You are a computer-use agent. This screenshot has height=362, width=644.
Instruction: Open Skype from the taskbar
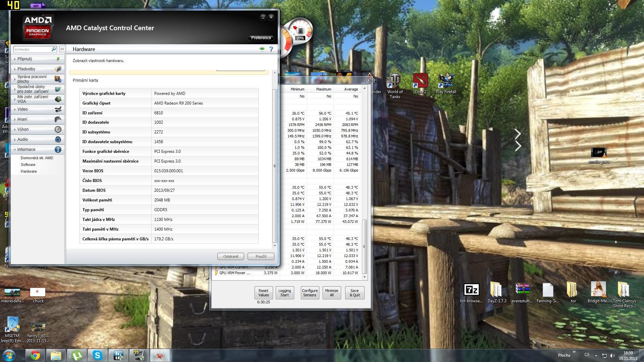point(98,355)
